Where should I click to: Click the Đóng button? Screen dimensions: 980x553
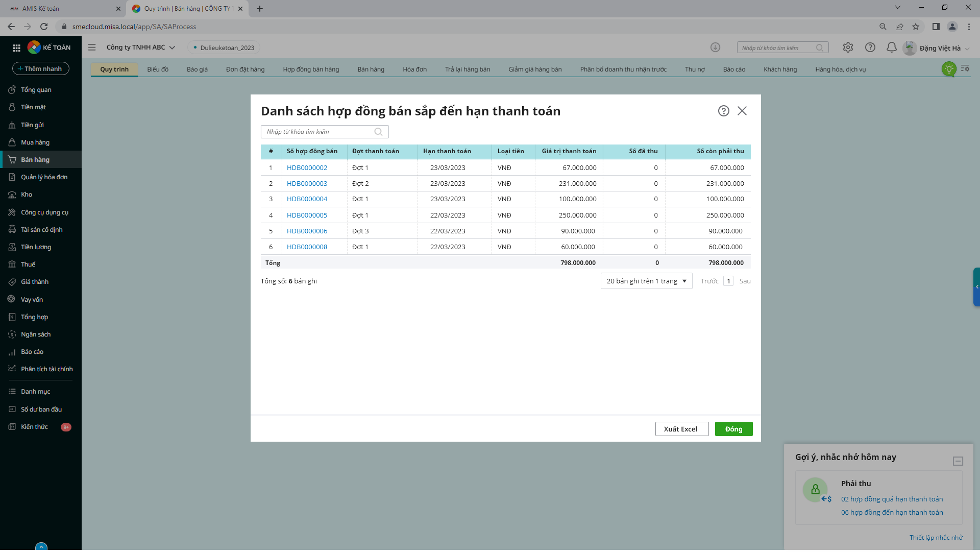click(x=733, y=429)
